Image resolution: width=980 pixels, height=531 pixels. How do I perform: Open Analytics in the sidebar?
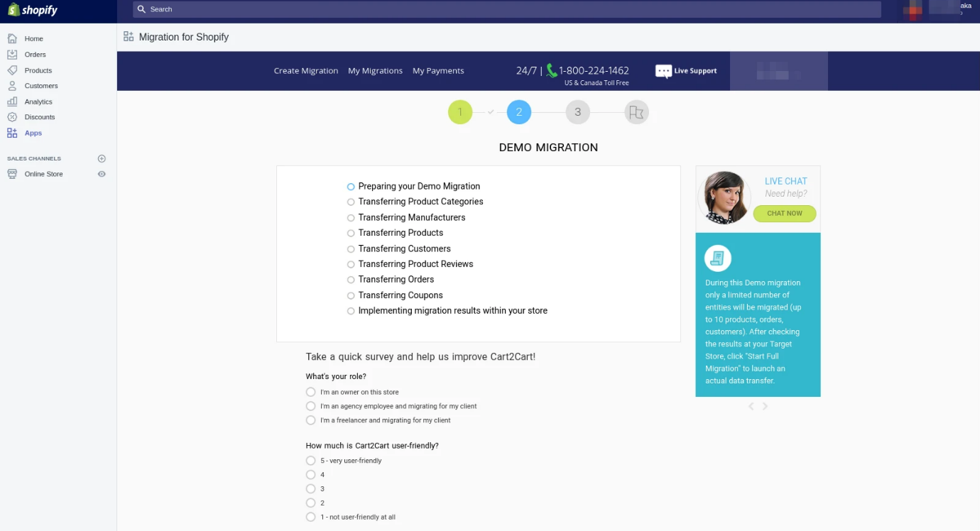click(38, 102)
